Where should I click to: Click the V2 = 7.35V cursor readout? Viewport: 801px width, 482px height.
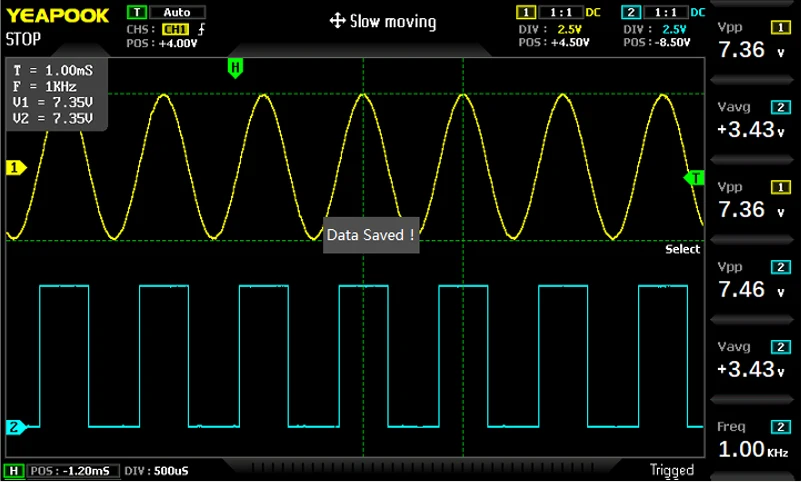pyautogui.click(x=53, y=118)
